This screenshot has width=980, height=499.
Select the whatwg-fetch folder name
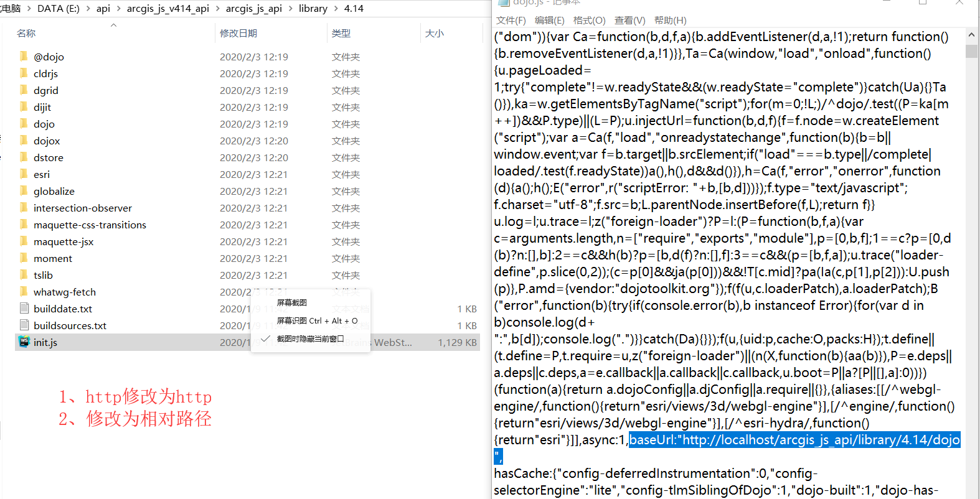[x=65, y=292]
